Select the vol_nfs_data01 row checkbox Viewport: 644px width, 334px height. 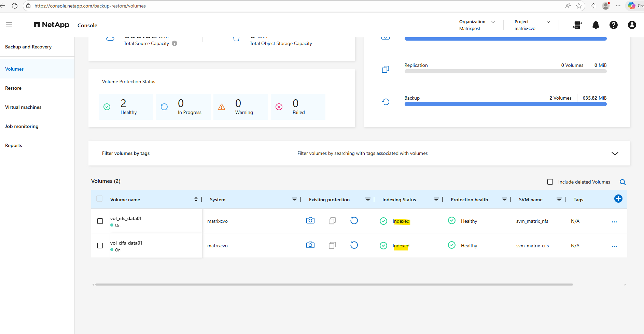tap(100, 221)
